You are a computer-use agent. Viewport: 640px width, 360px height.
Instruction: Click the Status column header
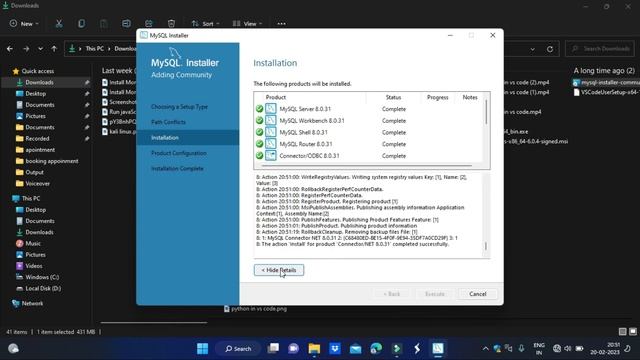point(393,97)
